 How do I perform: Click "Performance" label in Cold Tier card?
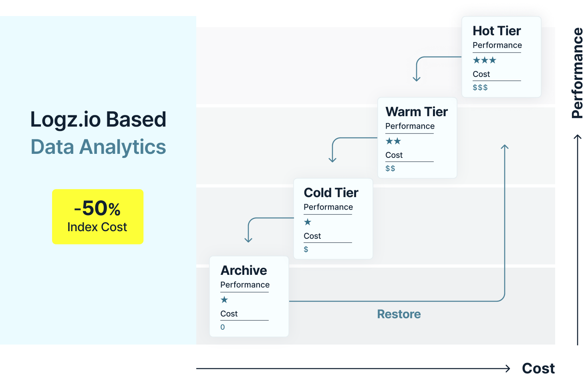click(x=328, y=207)
